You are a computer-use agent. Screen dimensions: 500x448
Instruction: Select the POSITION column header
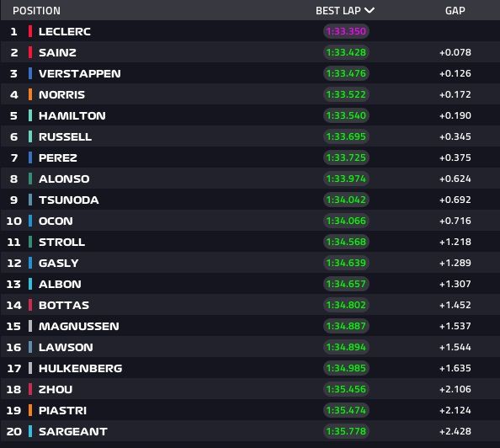[36, 11]
